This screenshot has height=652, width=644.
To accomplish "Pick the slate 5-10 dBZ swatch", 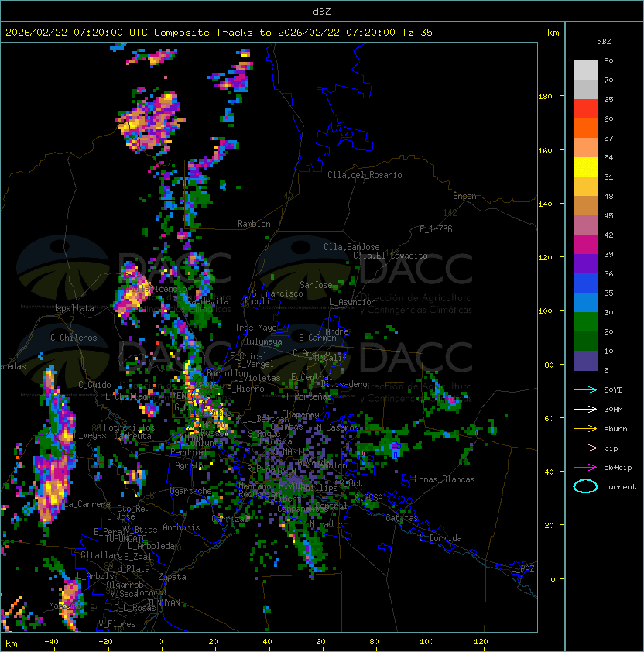I will pos(585,361).
